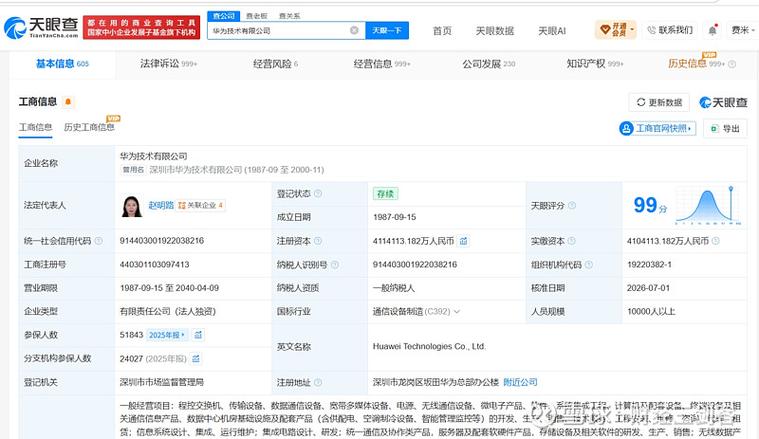Image resolution: width=759 pixels, height=439 pixels.
Task: Switch to the 基本信息 tab
Action: pos(62,63)
